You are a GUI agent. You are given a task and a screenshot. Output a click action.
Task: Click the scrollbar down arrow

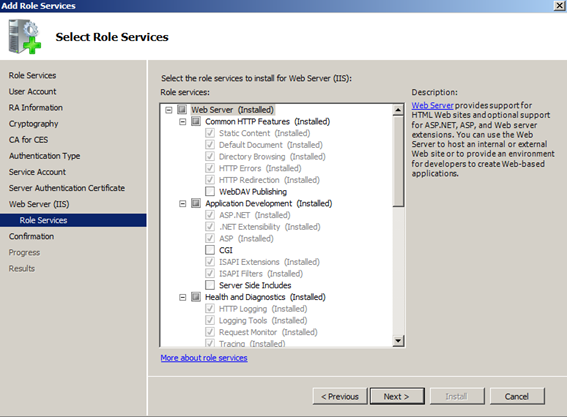click(398, 341)
